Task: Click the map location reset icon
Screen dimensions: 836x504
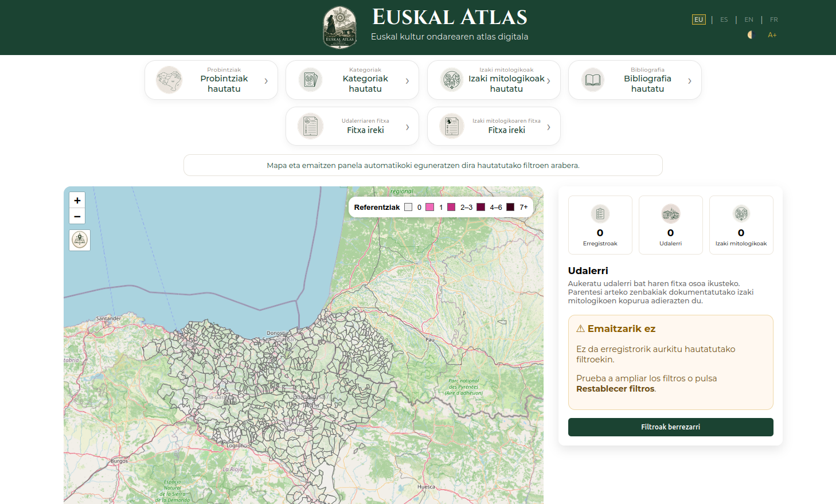Action: click(80, 240)
